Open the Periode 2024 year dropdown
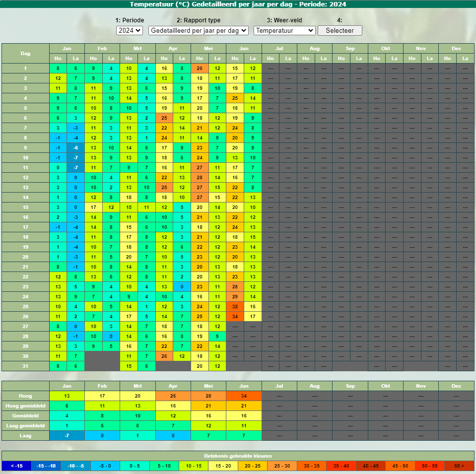 tap(129, 30)
